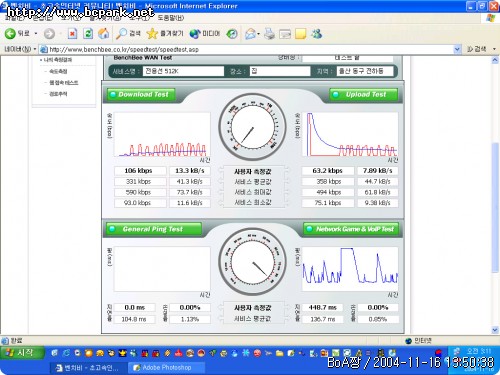Viewport: 500px width, 375px height.
Task: Run the Network Game & VoIP Test
Action: click(x=351, y=229)
